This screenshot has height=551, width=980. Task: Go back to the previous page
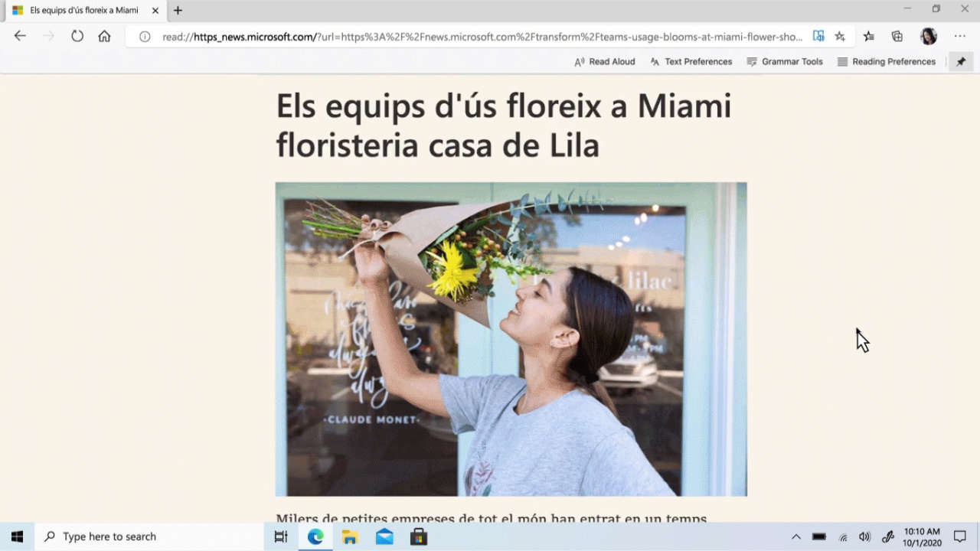[20, 36]
